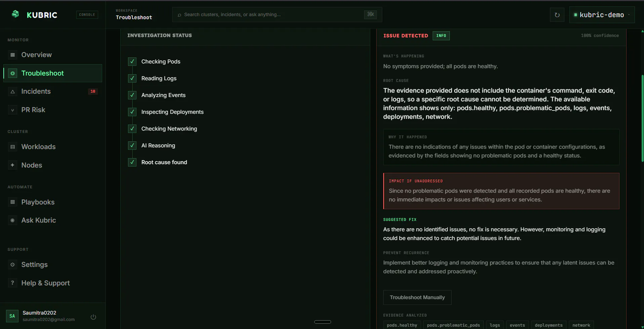The height and width of the screenshot is (329, 644).
Task: Click the EVIDENCE ANALYZED label
Action: click(x=405, y=315)
